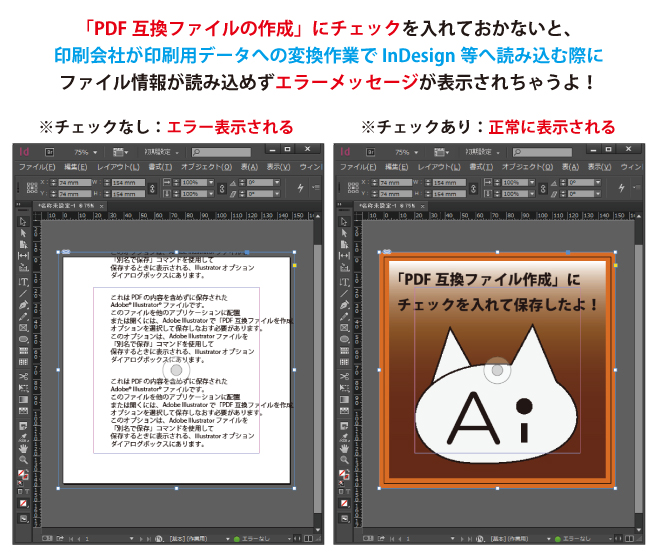Screen dimensions: 658x560
Task: Click the Quick Apply lightning icon, error-text window
Action: [x=300, y=188]
